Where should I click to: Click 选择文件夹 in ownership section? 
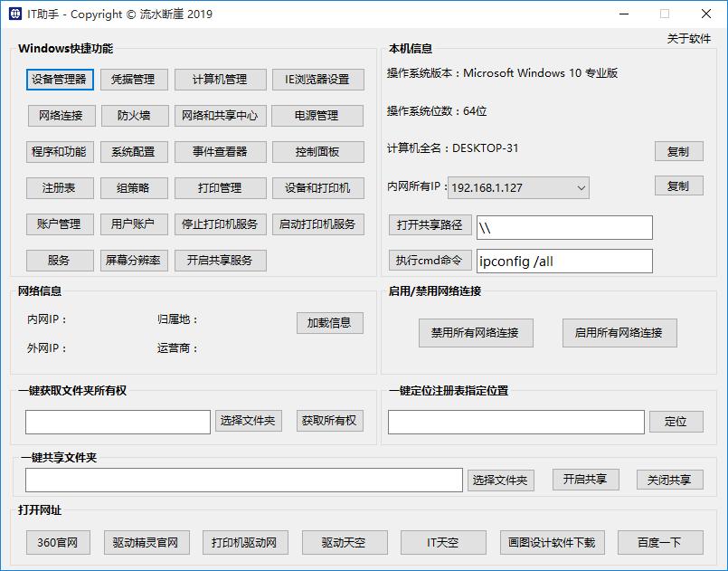tap(249, 421)
